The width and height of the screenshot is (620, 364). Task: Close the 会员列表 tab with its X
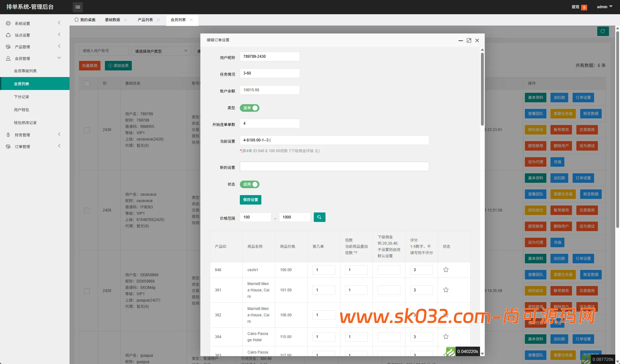tap(191, 20)
